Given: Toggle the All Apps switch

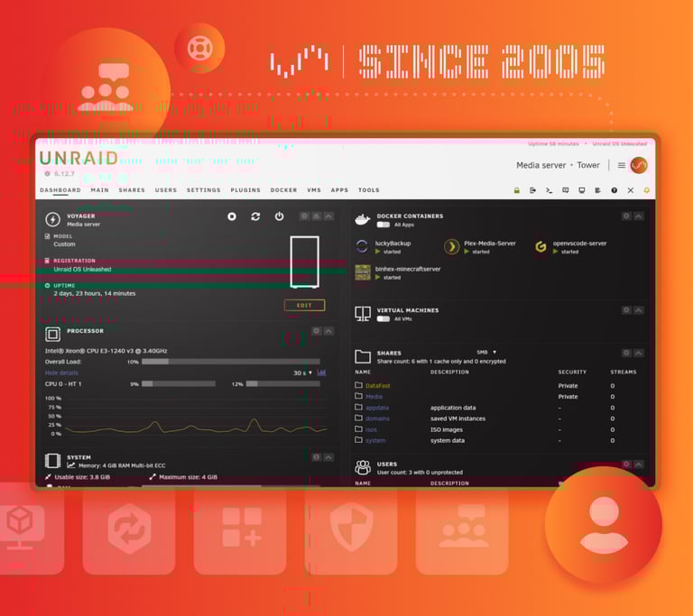Looking at the screenshot, I should pos(383,225).
